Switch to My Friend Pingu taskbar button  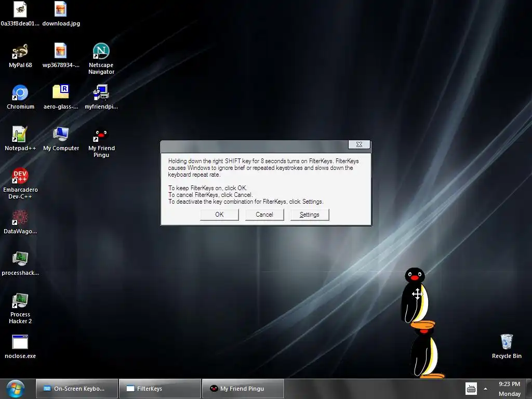(x=243, y=389)
